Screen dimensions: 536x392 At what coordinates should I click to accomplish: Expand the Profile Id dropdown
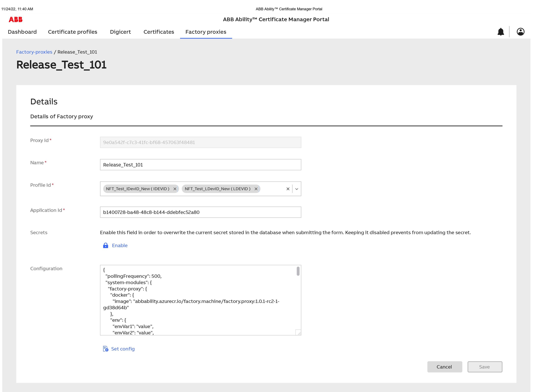click(x=297, y=189)
